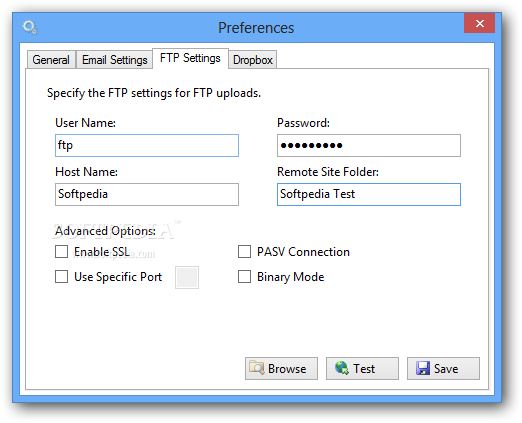Click the Remote Site Folder field
522x423 pixels.
pos(369,194)
